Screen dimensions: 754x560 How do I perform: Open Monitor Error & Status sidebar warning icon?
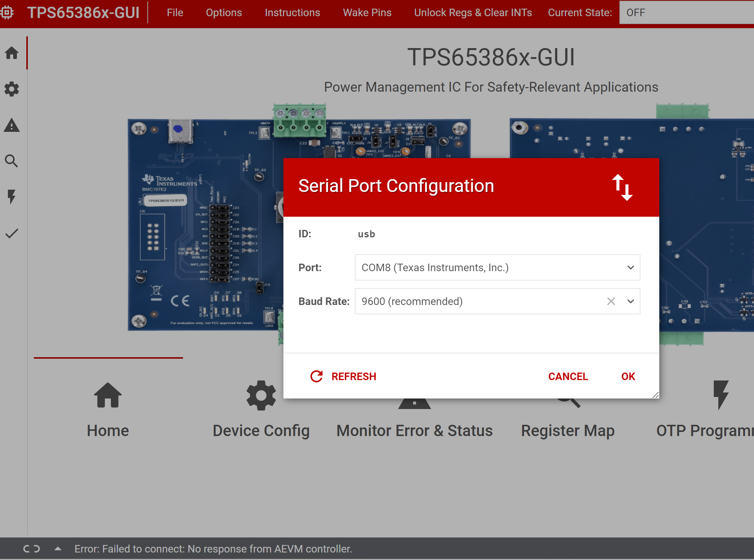pyautogui.click(x=12, y=125)
